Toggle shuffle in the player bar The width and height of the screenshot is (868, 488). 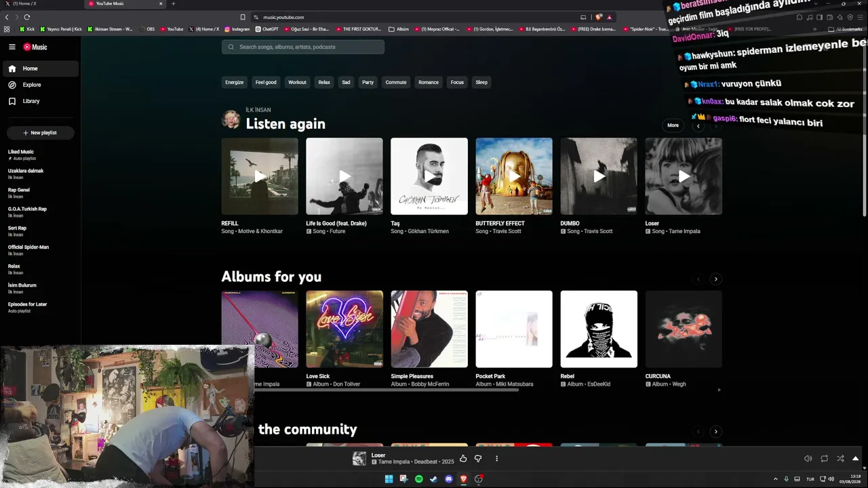[x=840, y=459]
